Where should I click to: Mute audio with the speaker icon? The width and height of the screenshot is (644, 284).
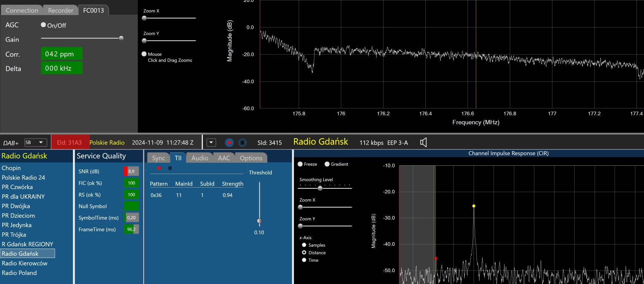[x=423, y=142]
